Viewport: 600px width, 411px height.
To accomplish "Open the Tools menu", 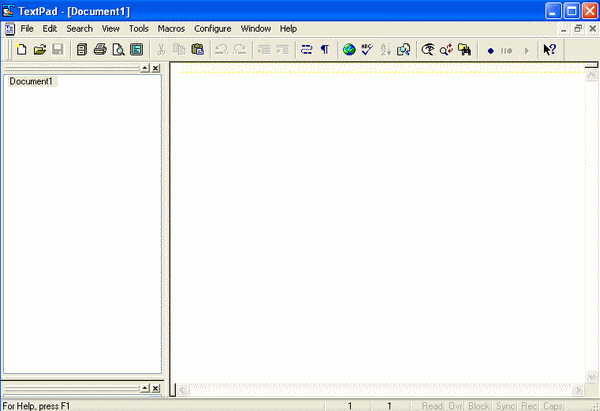I will [139, 29].
